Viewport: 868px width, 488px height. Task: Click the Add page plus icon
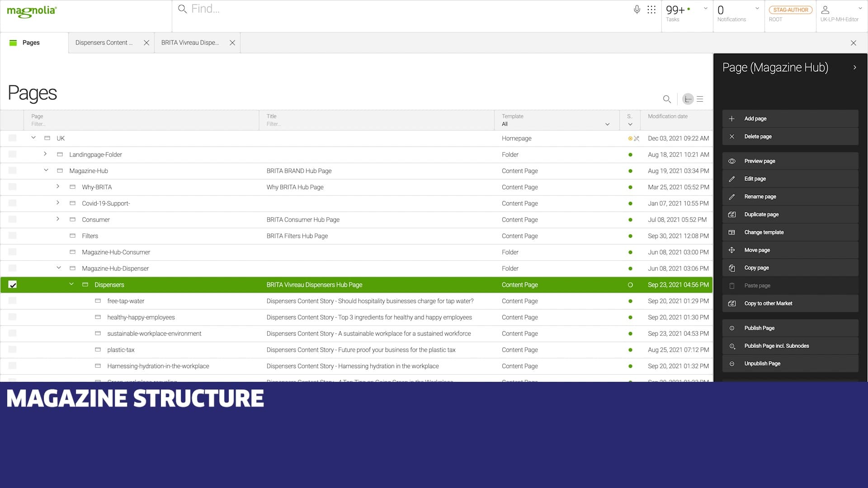pyautogui.click(x=732, y=118)
